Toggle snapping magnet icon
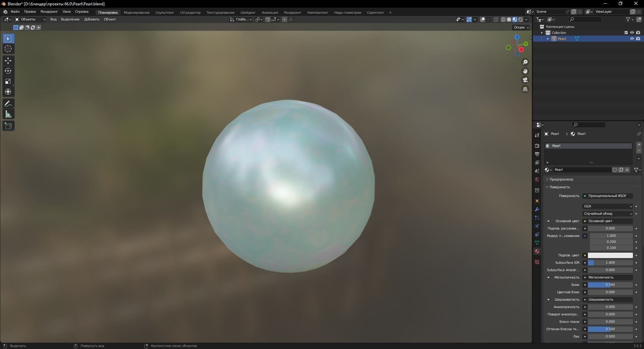The image size is (644, 349). (267, 19)
